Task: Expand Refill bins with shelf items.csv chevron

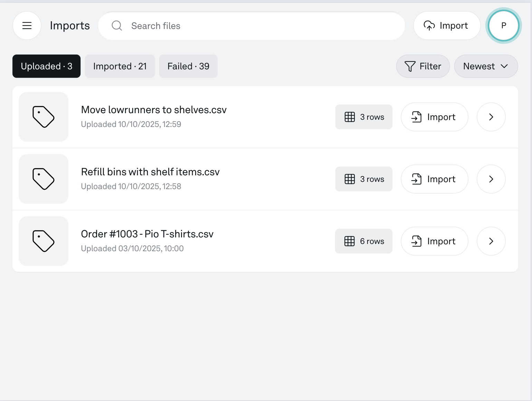Action: pyautogui.click(x=491, y=179)
